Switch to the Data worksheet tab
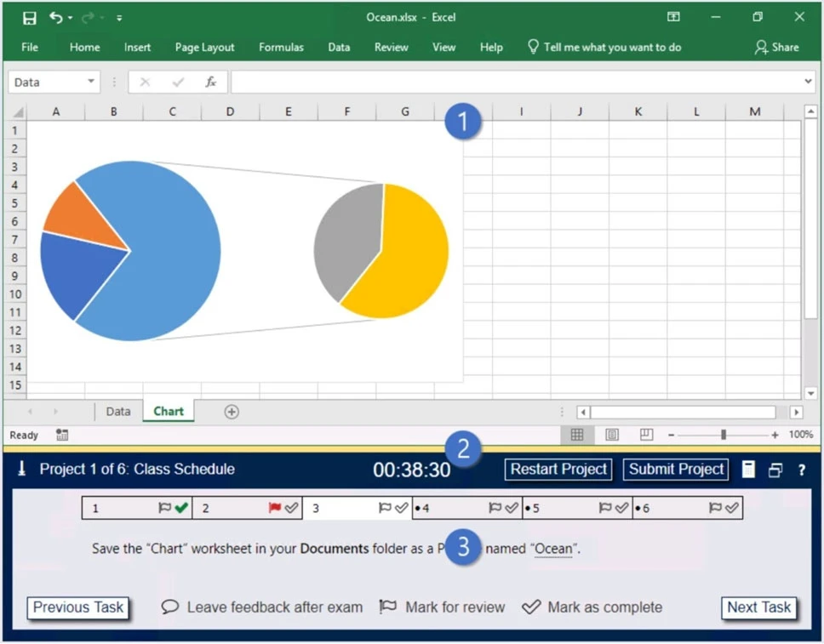Image resolution: width=824 pixels, height=644 pixels. coord(118,412)
